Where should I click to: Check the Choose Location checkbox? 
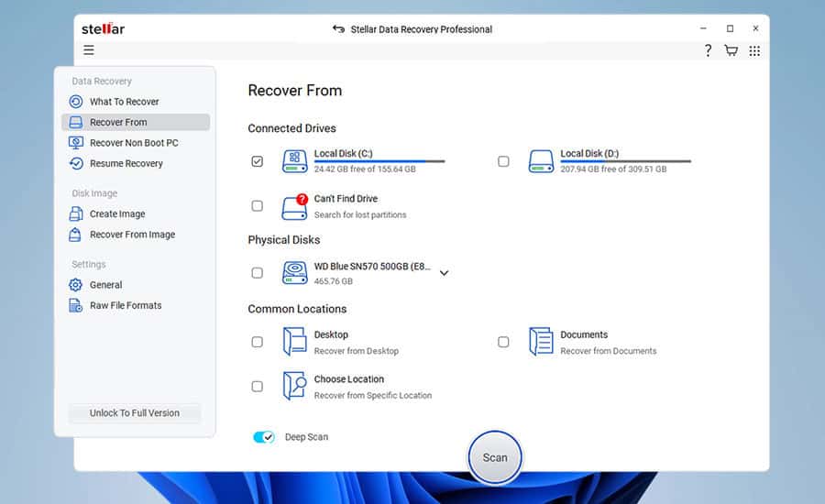click(258, 387)
